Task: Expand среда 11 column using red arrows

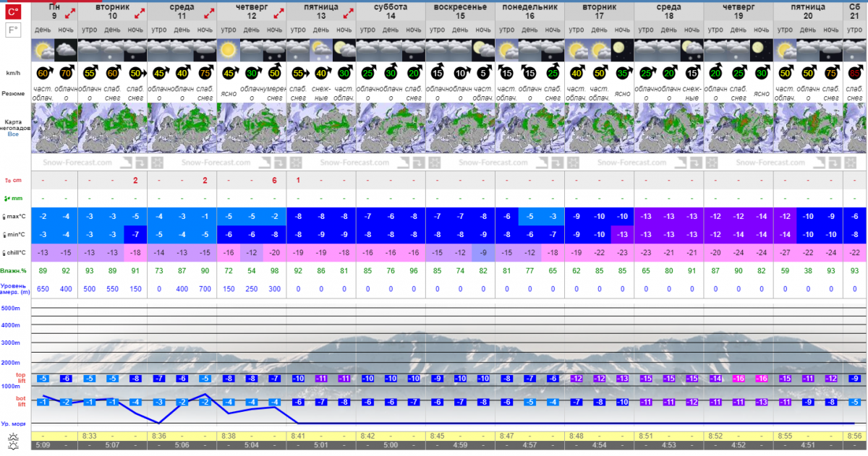Action: coord(208,13)
